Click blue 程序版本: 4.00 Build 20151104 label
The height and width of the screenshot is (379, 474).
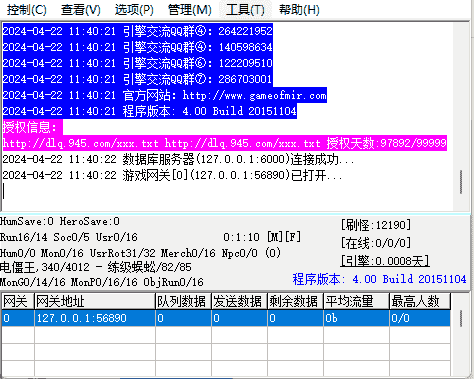click(x=379, y=279)
